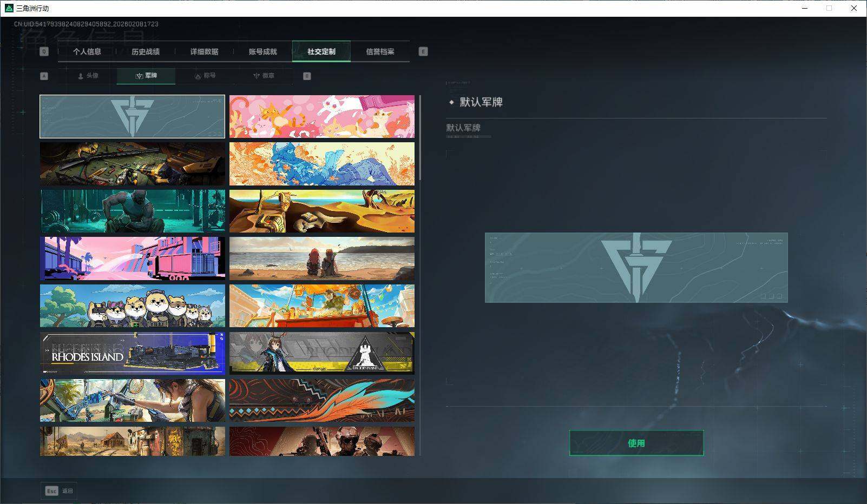Click the dog tag list scrollbar

tap(421, 138)
